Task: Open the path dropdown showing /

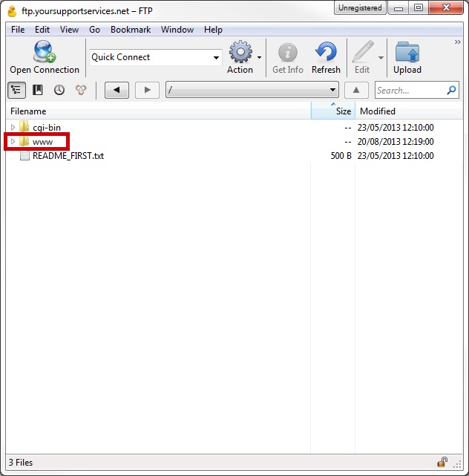Action: coord(332,90)
